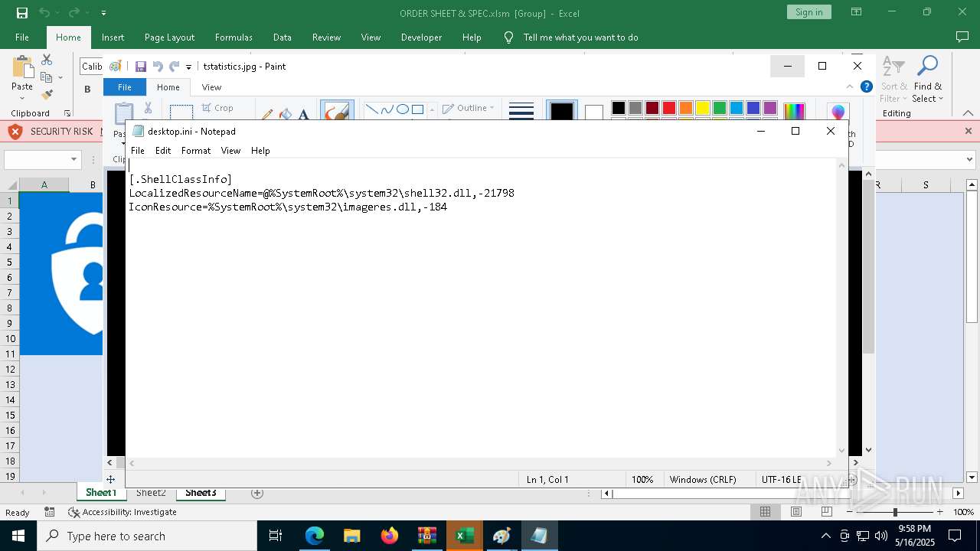
Task: Add a new sheet with plus button
Action: coord(257,493)
